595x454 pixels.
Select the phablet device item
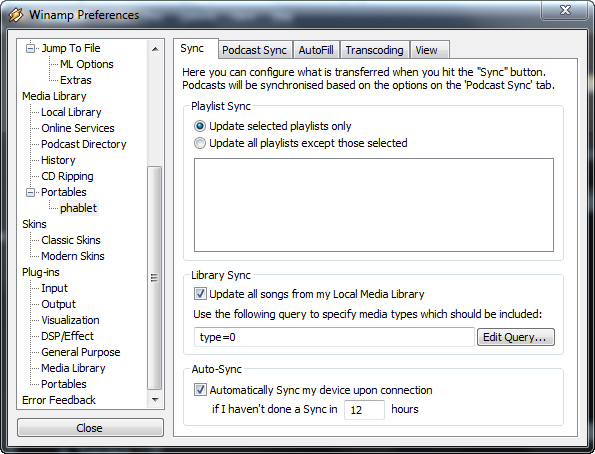79,208
